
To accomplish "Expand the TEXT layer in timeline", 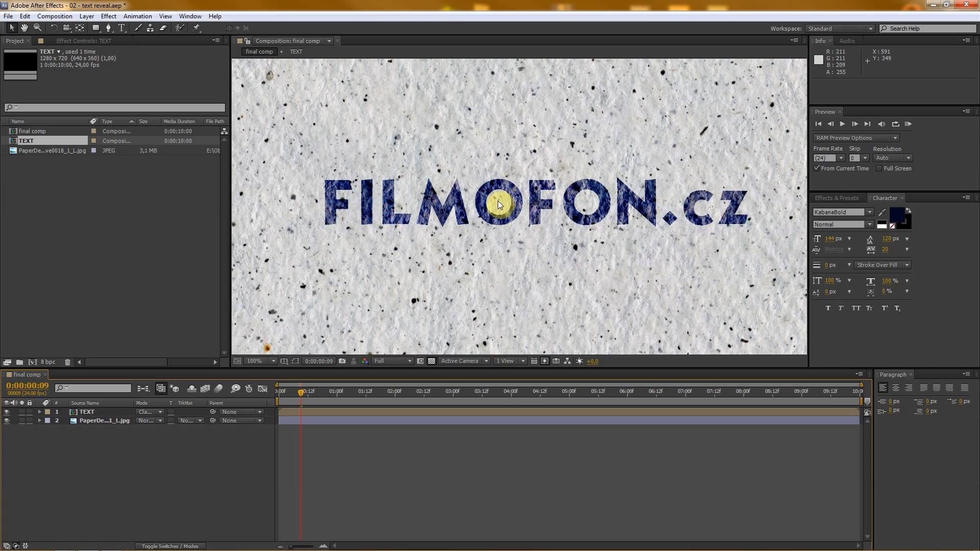I will pos(38,411).
